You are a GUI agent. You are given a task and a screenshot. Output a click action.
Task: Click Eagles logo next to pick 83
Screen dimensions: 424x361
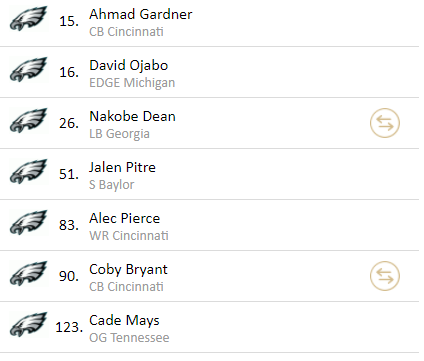[28, 223]
